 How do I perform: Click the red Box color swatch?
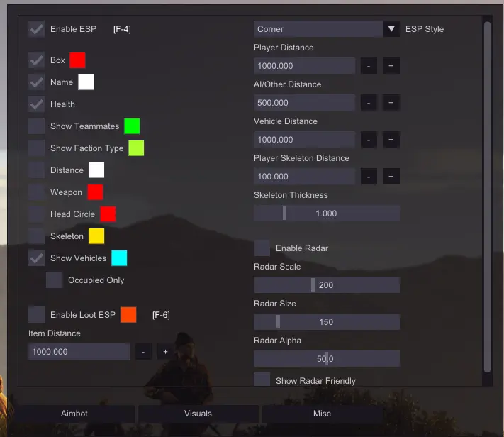tap(77, 60)
